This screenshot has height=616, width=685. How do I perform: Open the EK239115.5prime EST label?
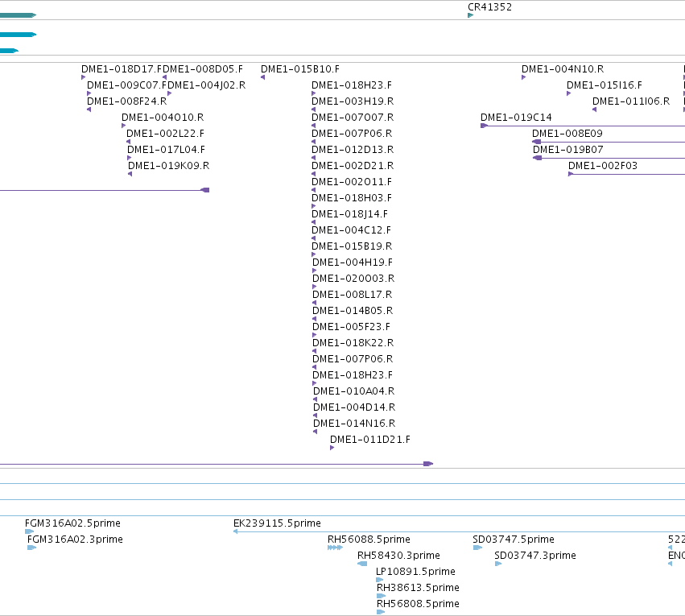(277, 523)
